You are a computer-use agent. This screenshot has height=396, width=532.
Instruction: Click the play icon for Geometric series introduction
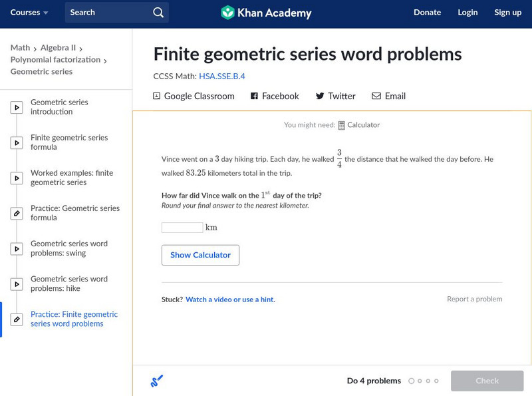click(17, 107)
